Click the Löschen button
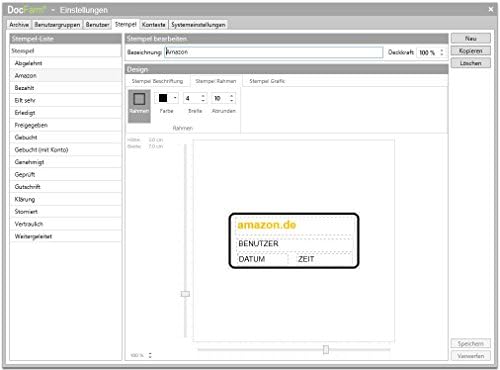This screenshot has height=370, width=500. tap(471, 63)
